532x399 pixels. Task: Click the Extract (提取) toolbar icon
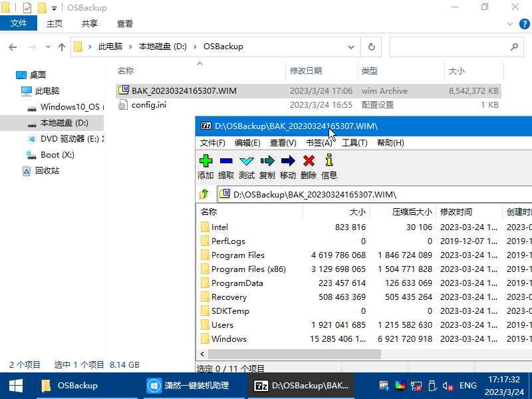[x=226, y=161]
